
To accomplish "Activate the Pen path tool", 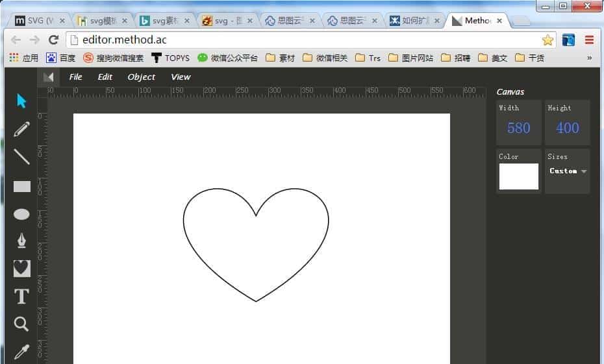I will (21, 241).
